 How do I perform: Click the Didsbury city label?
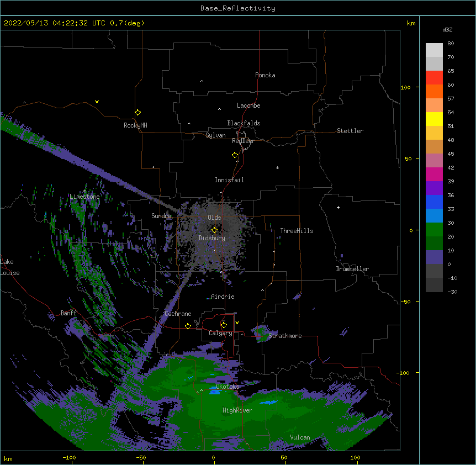212,238
